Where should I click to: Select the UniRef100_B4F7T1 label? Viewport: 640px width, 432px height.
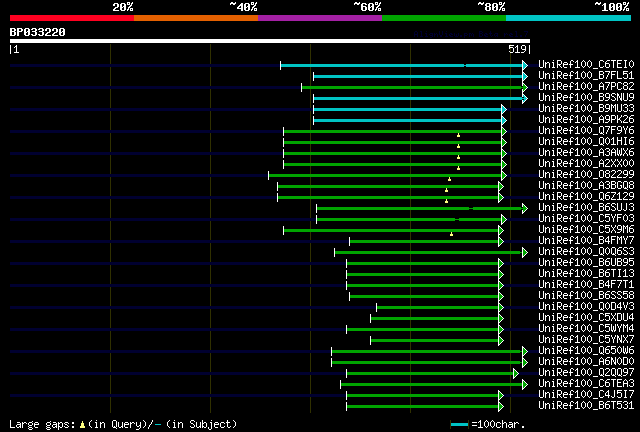(x=586, y=285)
